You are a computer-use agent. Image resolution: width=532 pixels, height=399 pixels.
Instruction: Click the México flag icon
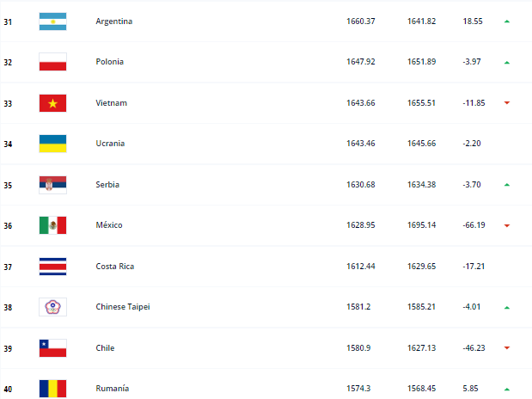(x=52, y=225)
